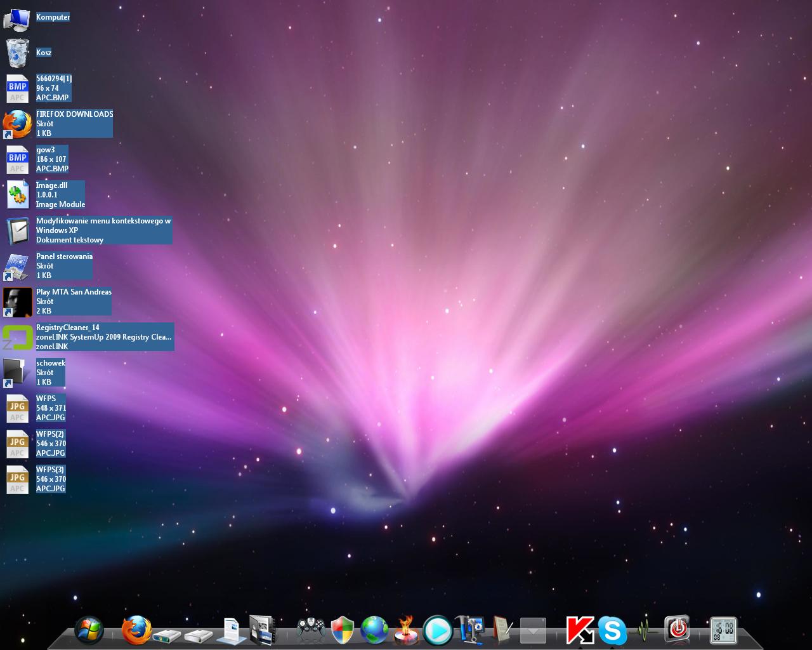This screenshot has height=650, width=812.
Task: Select the FIREFOX DOWNLOADS shortcut
Action: click(18, 124)
